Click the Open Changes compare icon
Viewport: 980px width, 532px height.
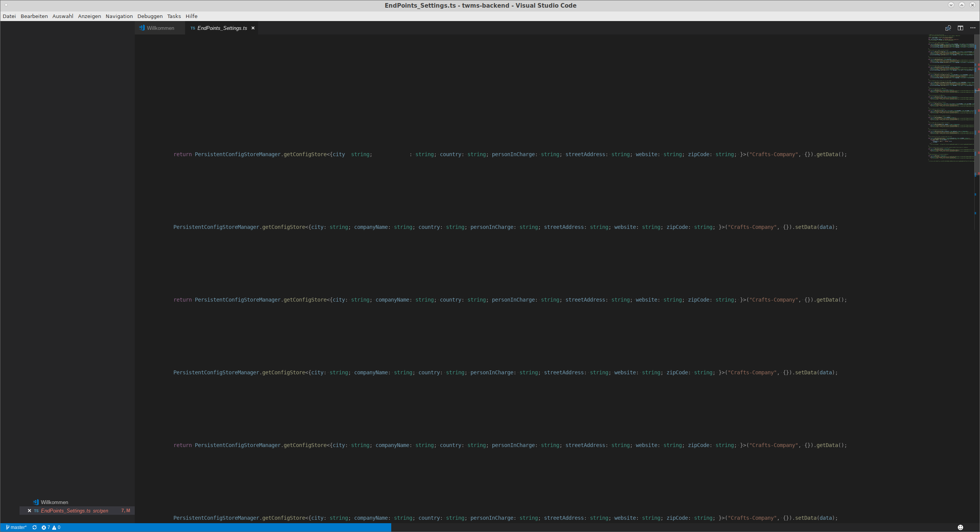pos(948,28)
